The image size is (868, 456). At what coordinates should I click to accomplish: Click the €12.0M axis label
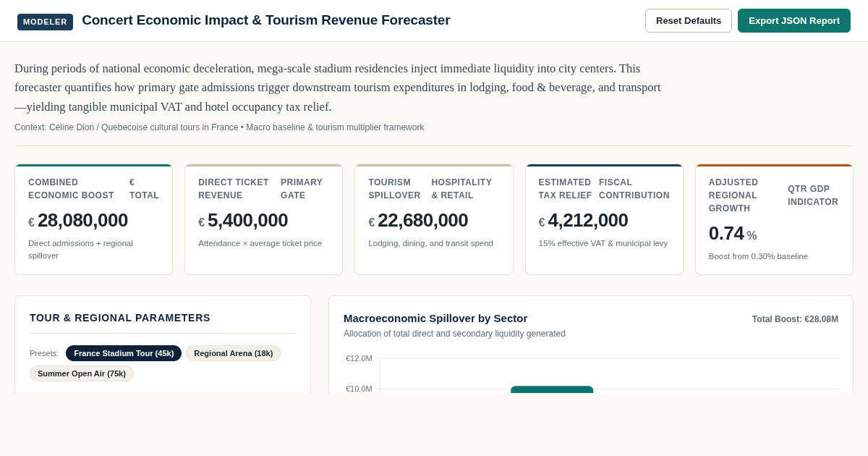(x=359, y=358)
